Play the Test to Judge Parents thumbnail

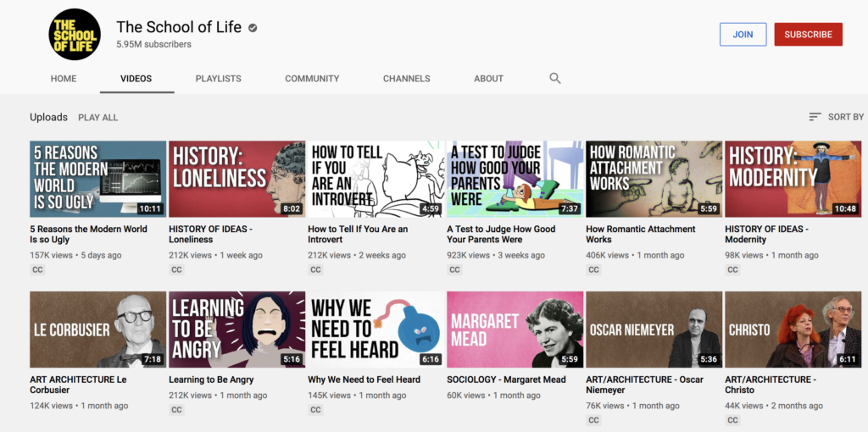point(515,179)
